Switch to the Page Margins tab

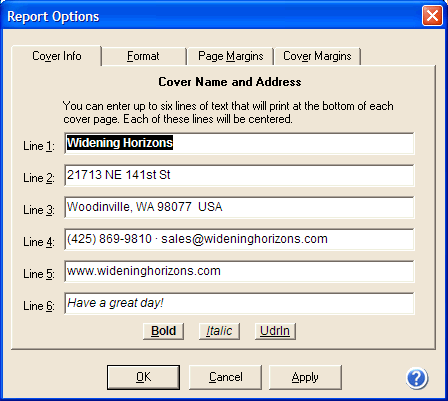tap(231, 56)
